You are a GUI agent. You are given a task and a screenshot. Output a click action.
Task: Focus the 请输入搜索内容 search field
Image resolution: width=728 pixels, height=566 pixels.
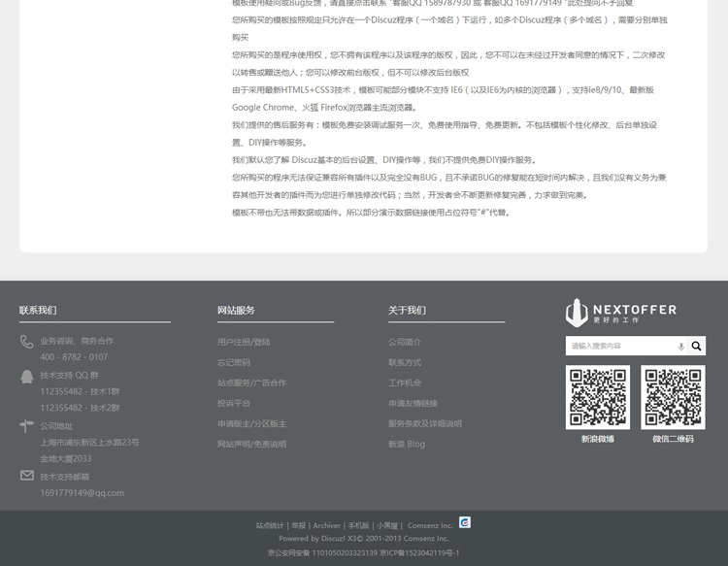[619, 347]
